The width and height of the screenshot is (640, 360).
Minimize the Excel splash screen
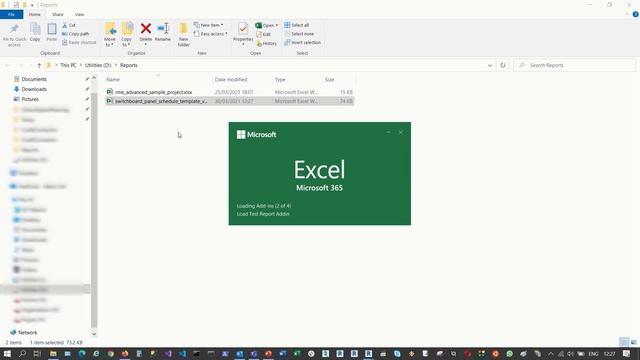[388, 132]
